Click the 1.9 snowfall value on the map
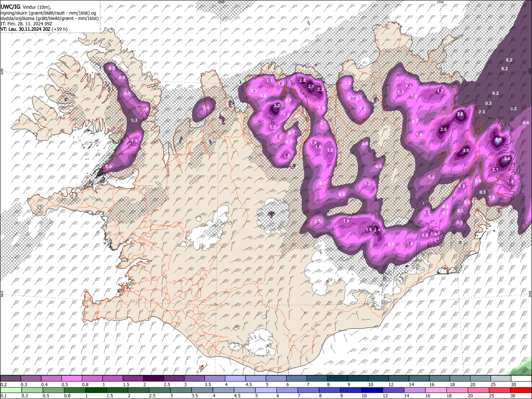This screenshot has height=399, width=532. (368, 230)
